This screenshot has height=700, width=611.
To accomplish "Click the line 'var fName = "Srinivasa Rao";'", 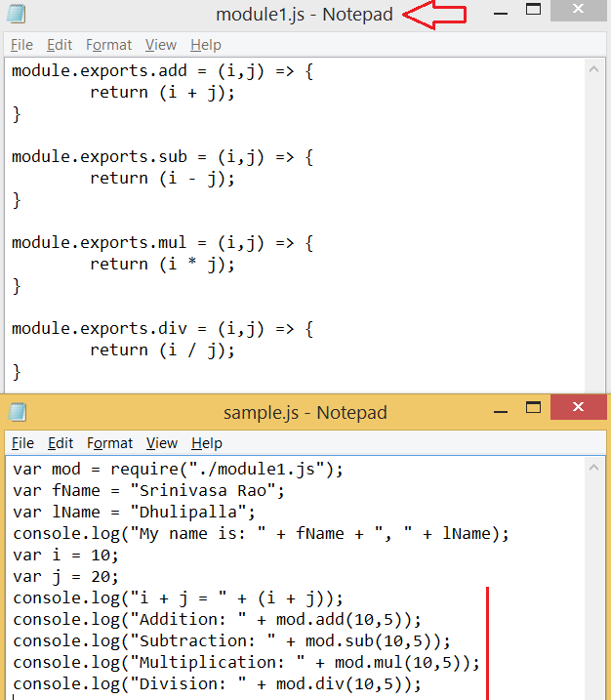I will [x=148, y=491].
